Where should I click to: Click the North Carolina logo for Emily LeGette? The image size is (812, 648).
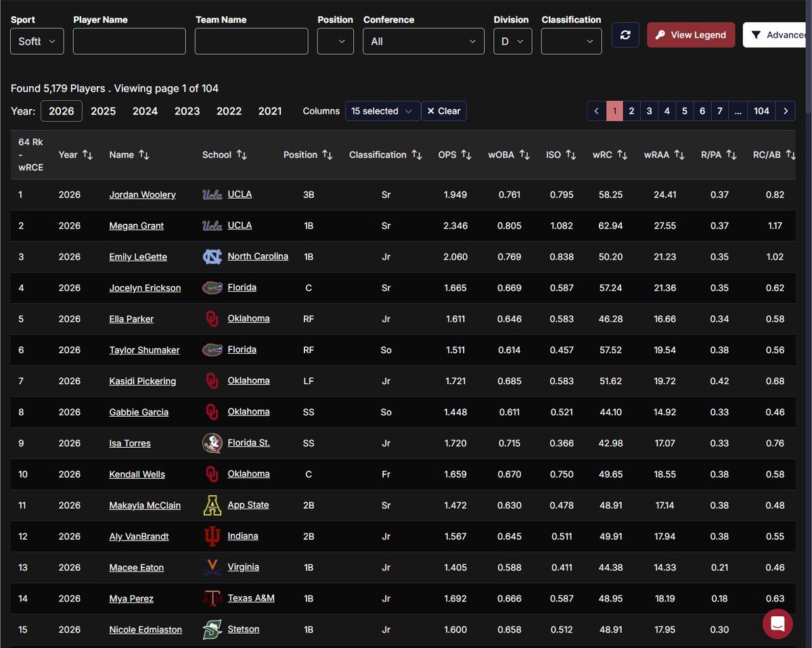[x=212, y=256]
